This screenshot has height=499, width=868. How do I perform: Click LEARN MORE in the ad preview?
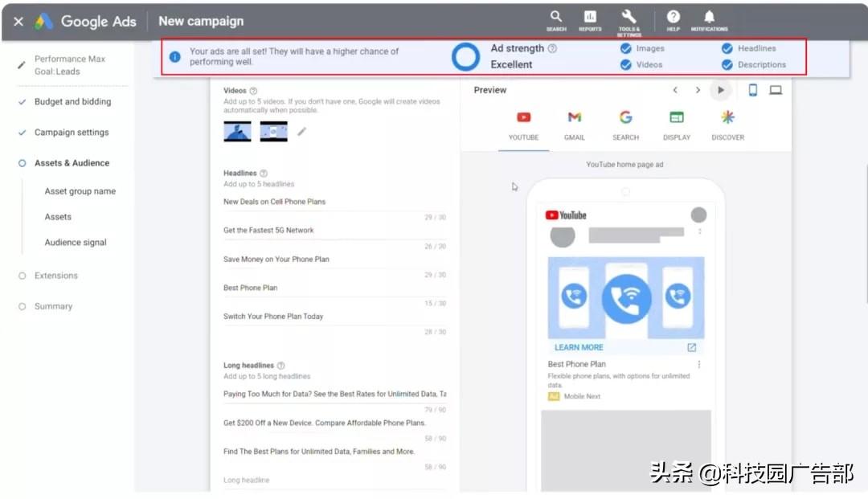tap(579, 347)
